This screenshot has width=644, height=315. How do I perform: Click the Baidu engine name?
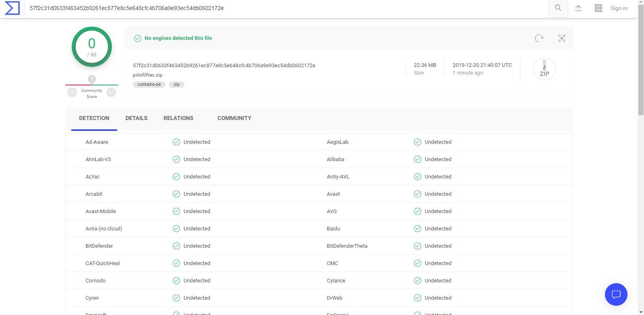333,229
